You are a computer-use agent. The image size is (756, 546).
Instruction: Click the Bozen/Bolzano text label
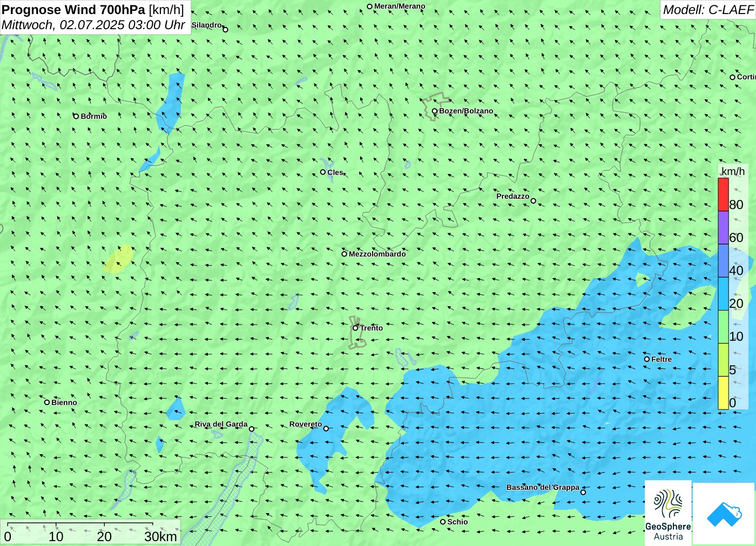point(466,111)
